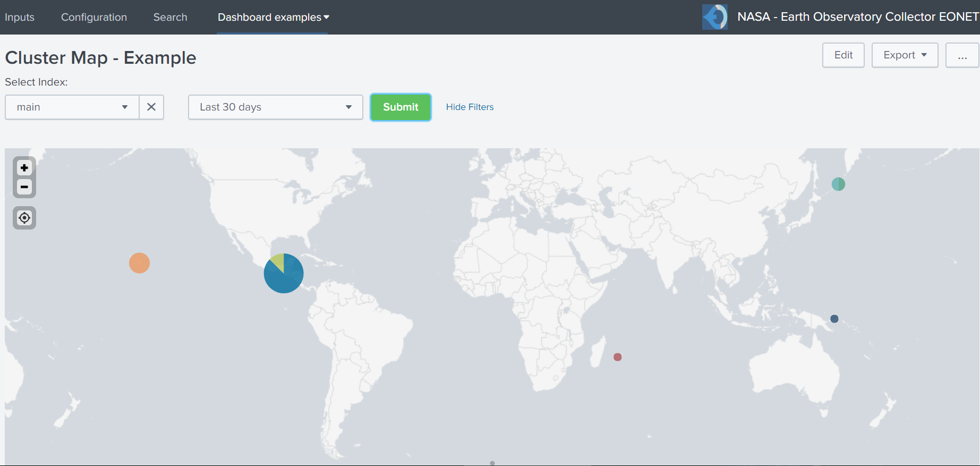Open the more options ellipsis menu
The image size is (980, 466).
coord(962,55)
